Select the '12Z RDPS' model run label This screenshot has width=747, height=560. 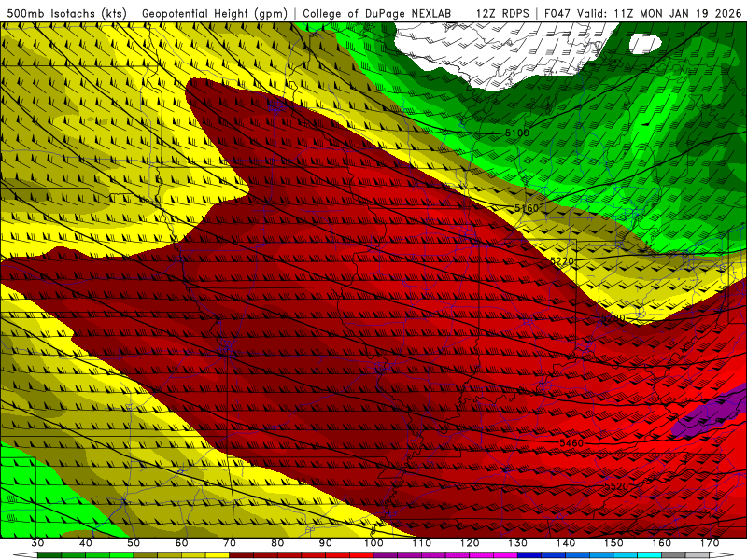502,13
